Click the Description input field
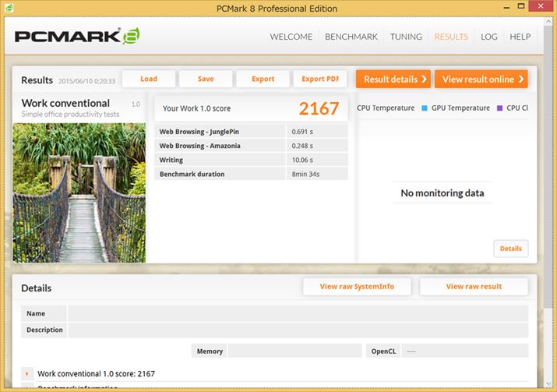The image size is (557, 392). pyautogui.click(x=298, y=330)
